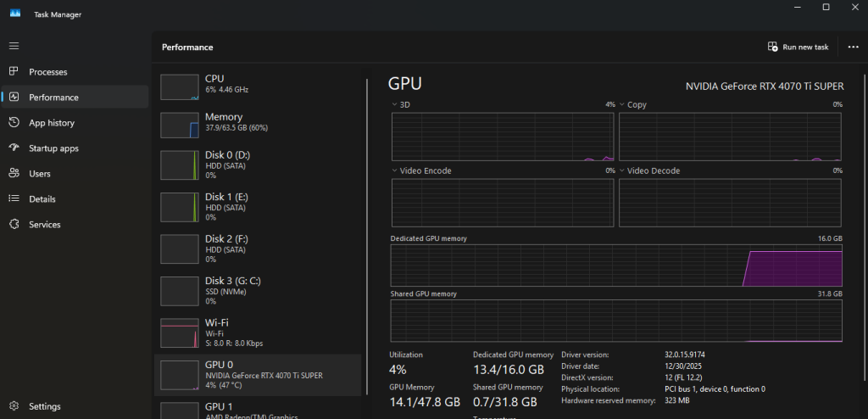Open the Video Decode graph dropdown
Image resolution: width=868 pixels, height=419 pixels.
(x=622, y=170)
